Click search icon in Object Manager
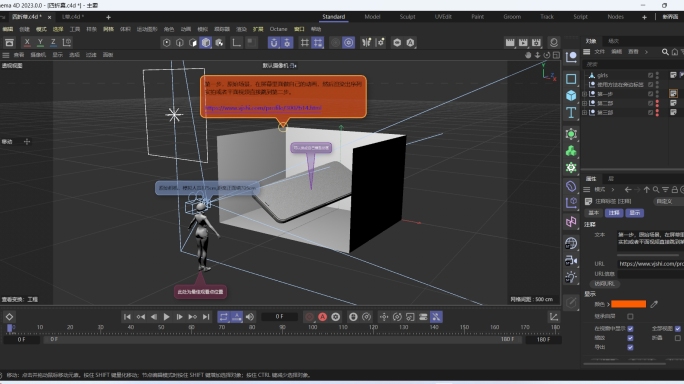This screenshot has height=384, width=684. (665, 52)
